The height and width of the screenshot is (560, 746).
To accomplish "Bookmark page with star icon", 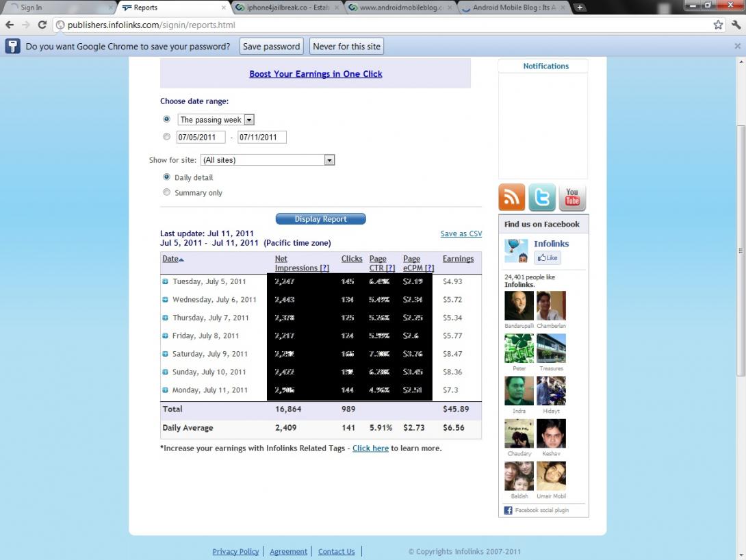I will pos(718,25).
